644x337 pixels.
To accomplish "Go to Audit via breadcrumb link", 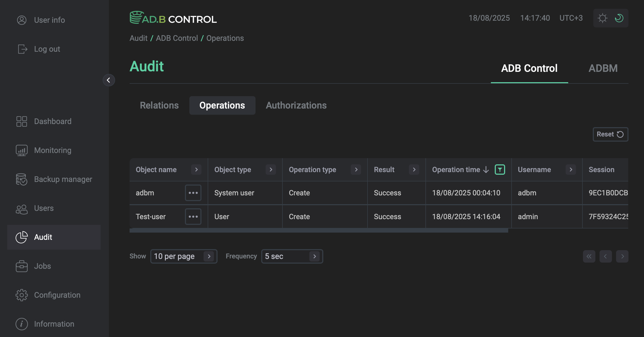I will pos(138,38).
